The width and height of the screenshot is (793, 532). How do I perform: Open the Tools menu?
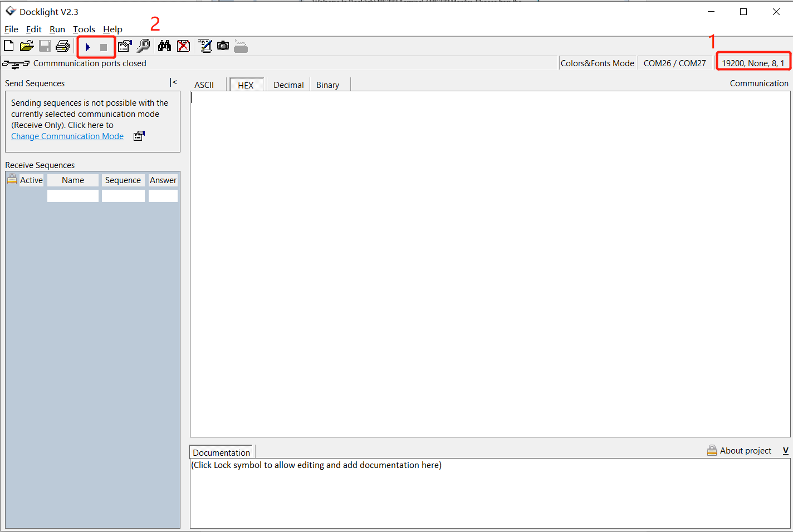tap(84, 29)
